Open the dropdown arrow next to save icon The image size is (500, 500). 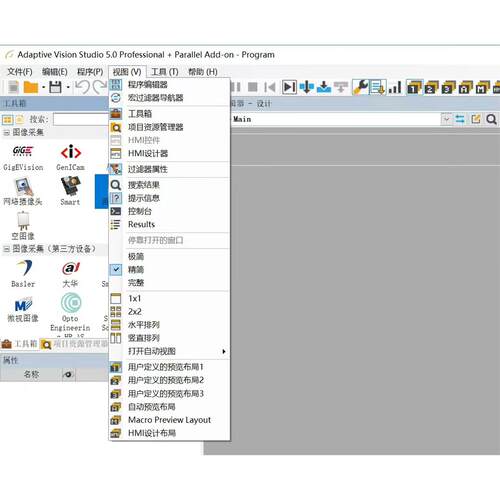point(68,87)
